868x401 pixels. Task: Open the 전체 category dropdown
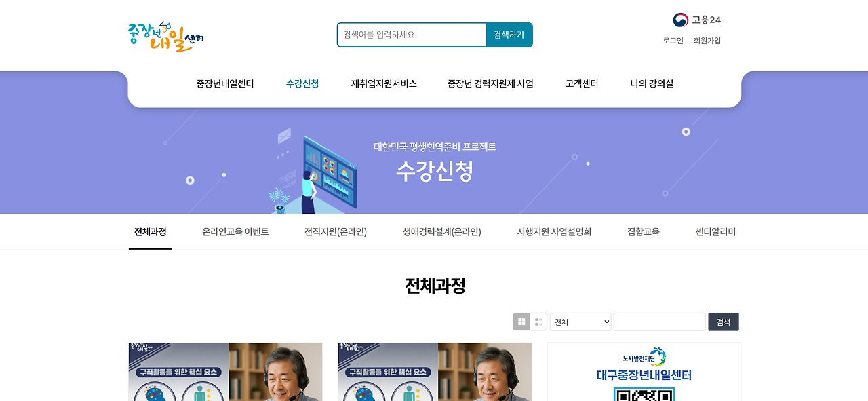580,322
